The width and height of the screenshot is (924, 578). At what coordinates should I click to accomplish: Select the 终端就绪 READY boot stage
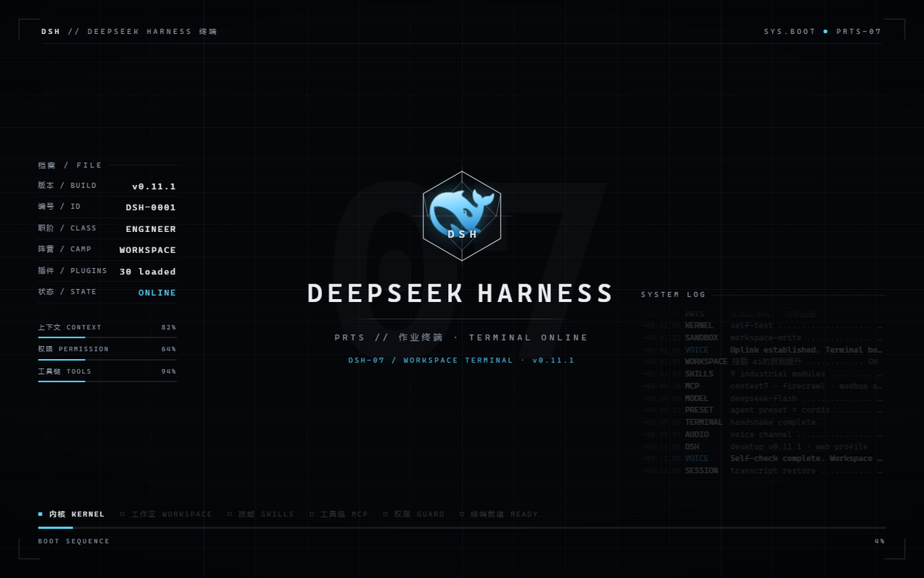tap(499, 514)
